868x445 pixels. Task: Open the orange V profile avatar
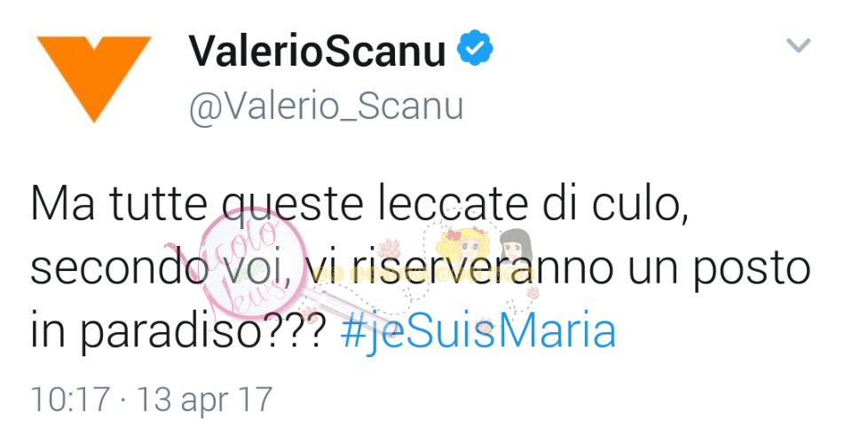[x=93, y=77]
